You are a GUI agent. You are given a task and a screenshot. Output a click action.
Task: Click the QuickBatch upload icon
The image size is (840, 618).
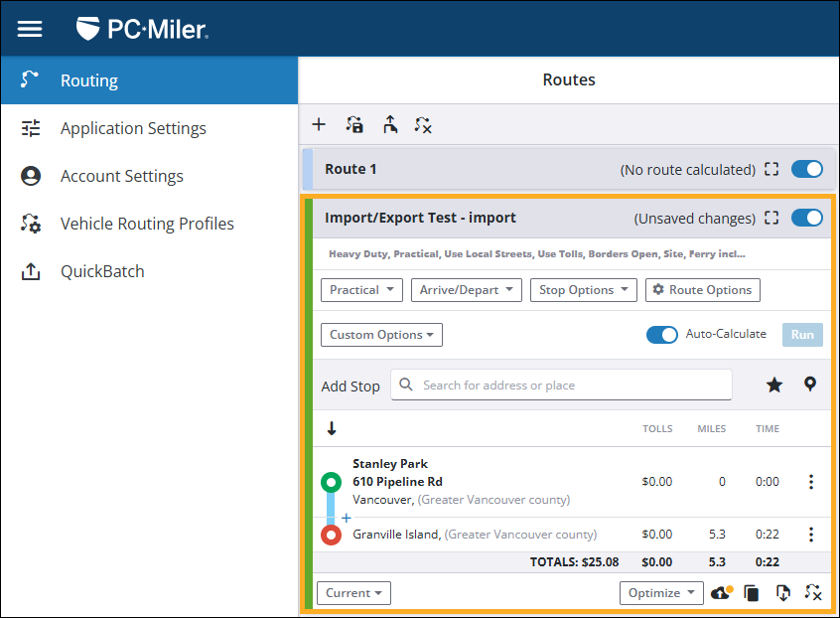(31, 271)
